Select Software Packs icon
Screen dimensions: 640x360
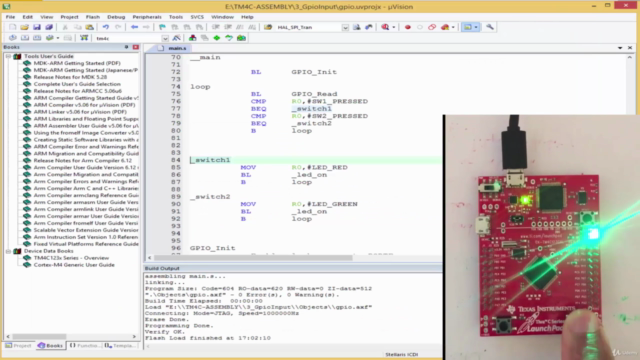tap(229, 38)
